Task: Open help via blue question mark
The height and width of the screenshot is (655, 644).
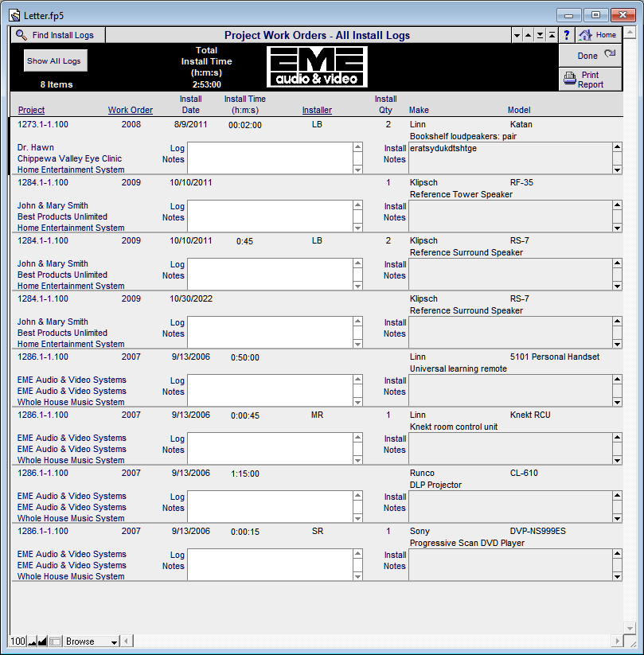Action: [x=566, y=35]
